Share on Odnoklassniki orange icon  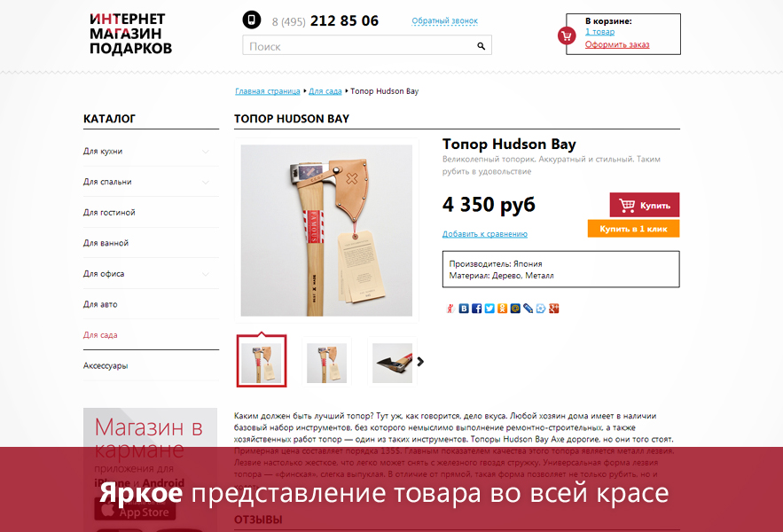(503, 309)
